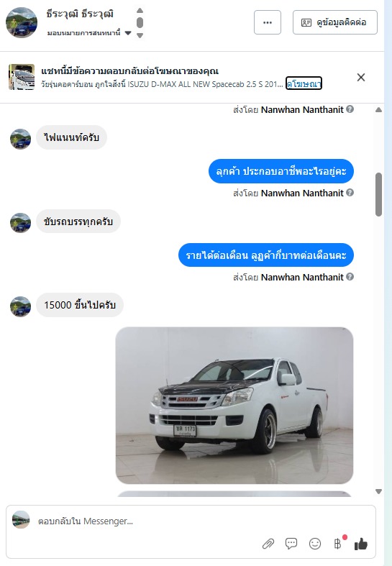Click help icon next to last Nanwhan Nanthanit
This screenshot has height=566, width=392.
pyautogui.click(x=350, y=277)
